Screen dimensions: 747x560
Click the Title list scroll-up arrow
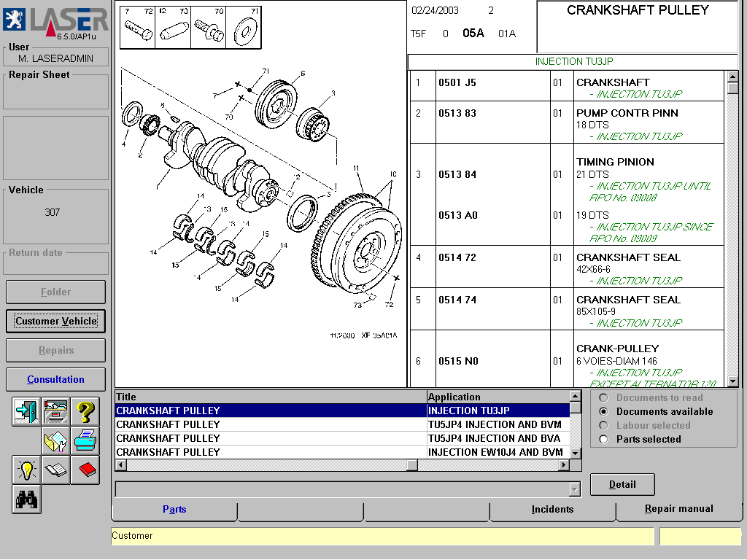[576, 396]
